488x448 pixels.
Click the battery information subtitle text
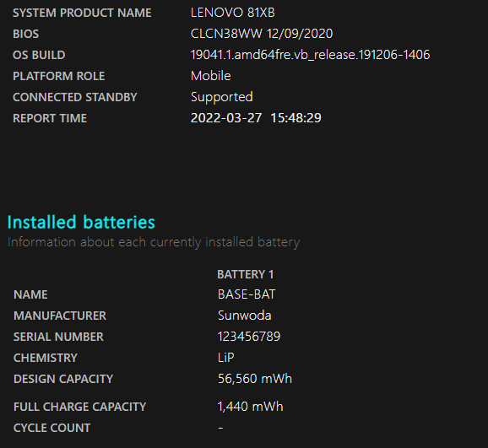pyautogui.click(x=154, y=242)
